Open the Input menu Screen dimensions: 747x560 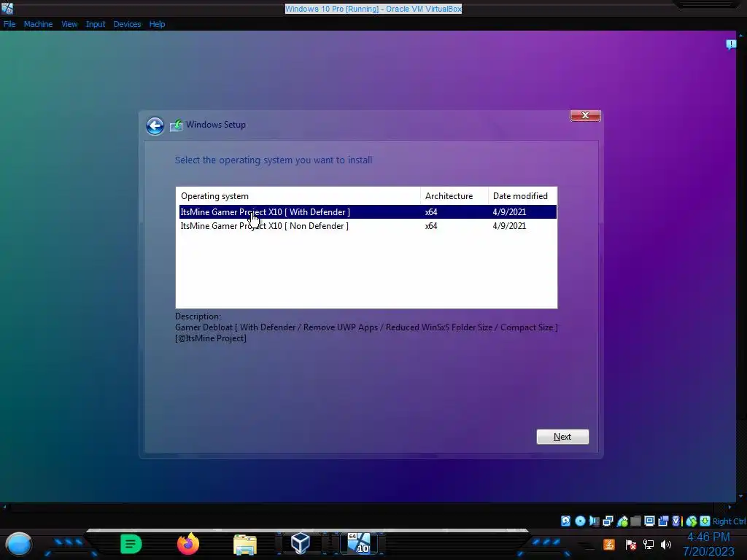[96, 24]
